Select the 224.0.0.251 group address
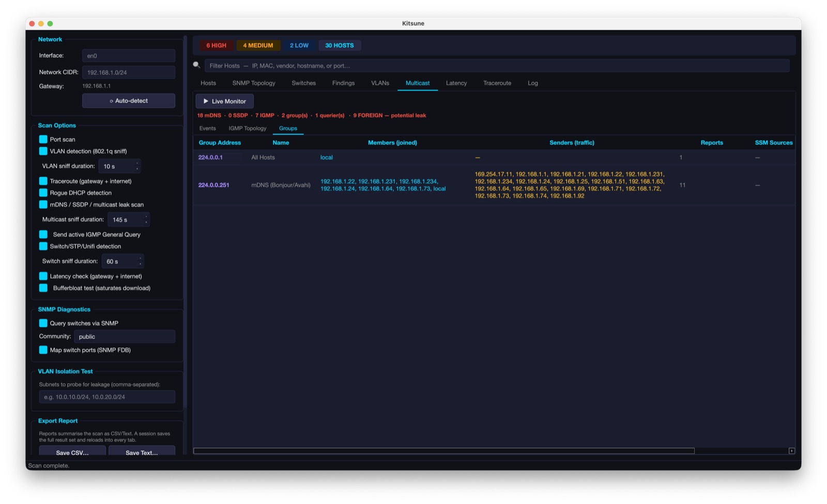This screenshot has height=504, width=827. pyautogui.click(x=213, y=185)
